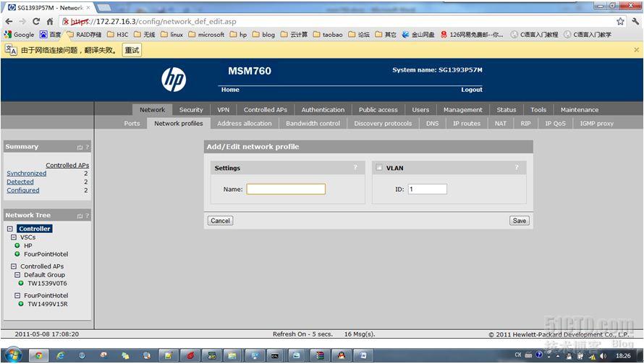Select the Bandwidth control tab

(x=313, y=123)
